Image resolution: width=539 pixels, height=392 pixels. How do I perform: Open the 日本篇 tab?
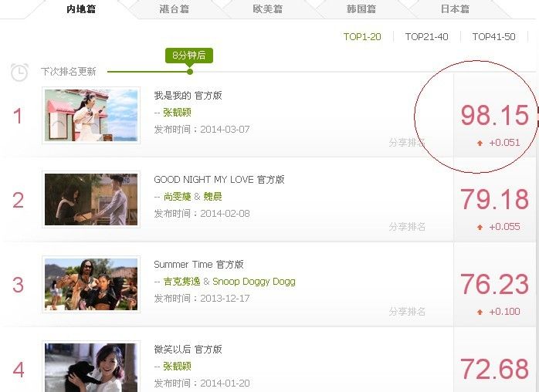[455, 9]
